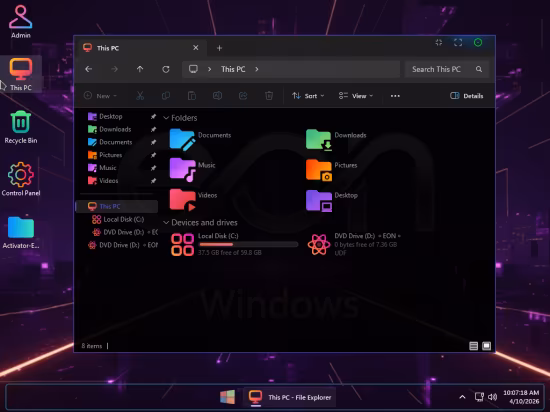Open the three-dots See more menu

(395, 96)
